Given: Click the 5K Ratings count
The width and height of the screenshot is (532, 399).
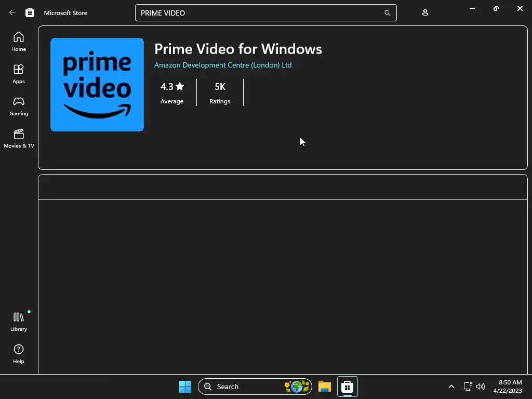Looking at the screenshot, I should [220, 92].
